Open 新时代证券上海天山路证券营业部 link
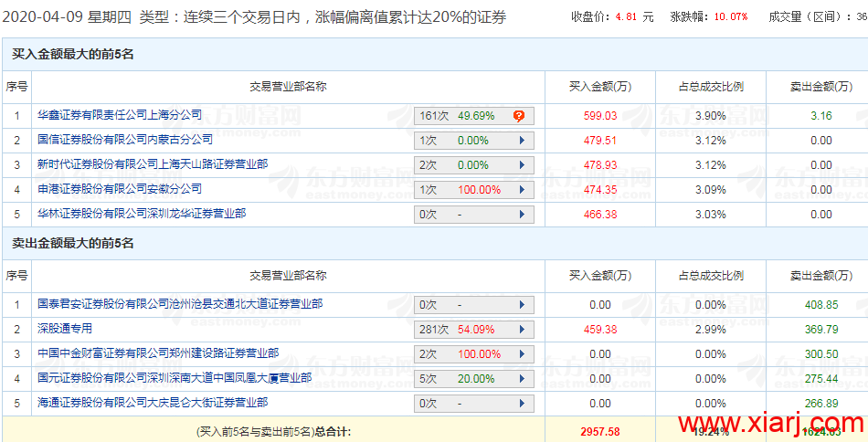 click(153, 163)
